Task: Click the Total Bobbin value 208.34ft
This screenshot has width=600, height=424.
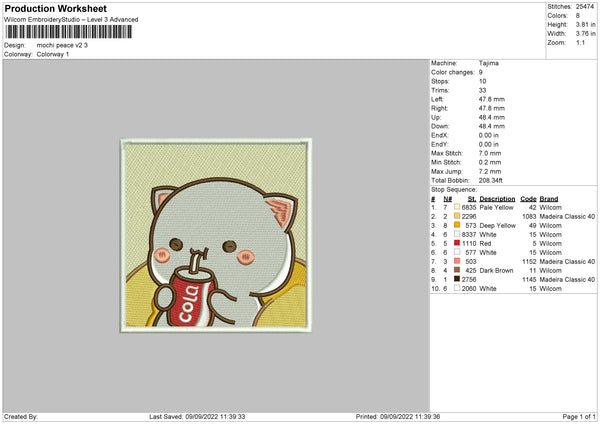Action: click(x=491, y=180)
